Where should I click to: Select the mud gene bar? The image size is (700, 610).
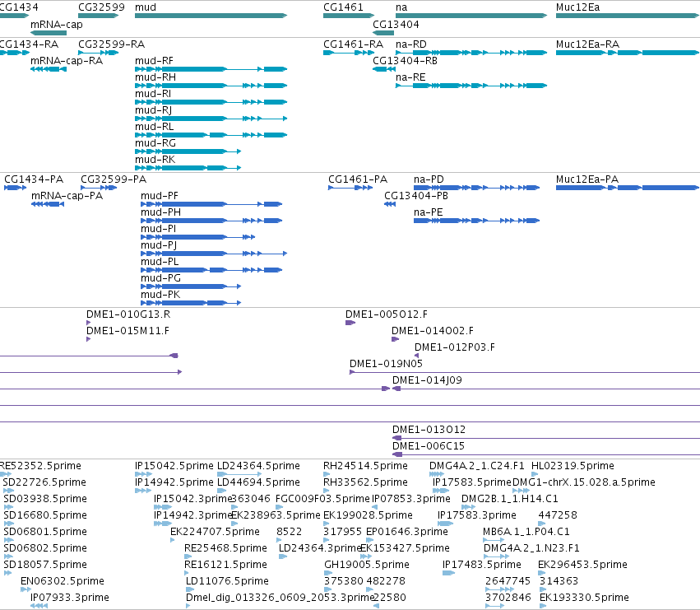[211, 16]
